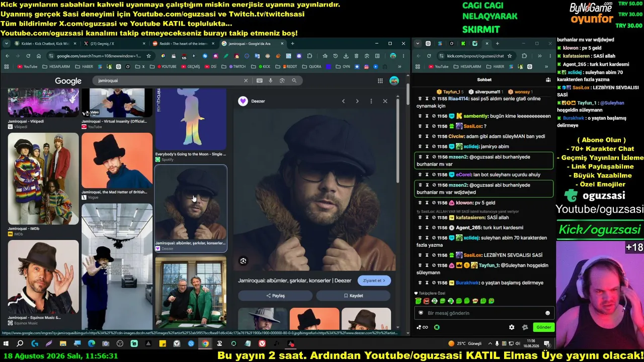
Task: Go to Google homepage via logo
Action: pos(68,81)
